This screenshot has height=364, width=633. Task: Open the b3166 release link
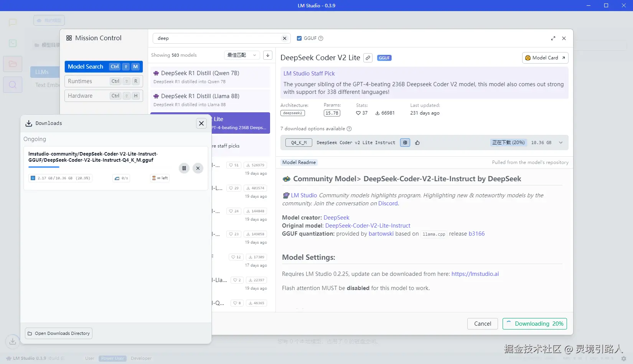477,234
